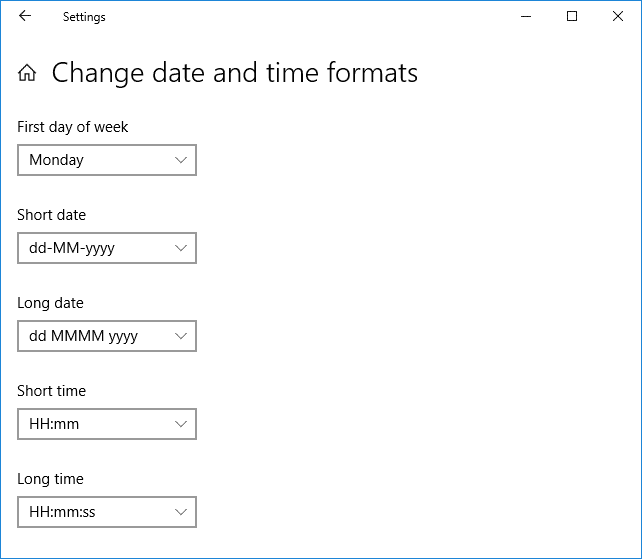
Task: Open the First day of week dropdown showing Monday
Action: pyautogui.click(x=107, y=160)
